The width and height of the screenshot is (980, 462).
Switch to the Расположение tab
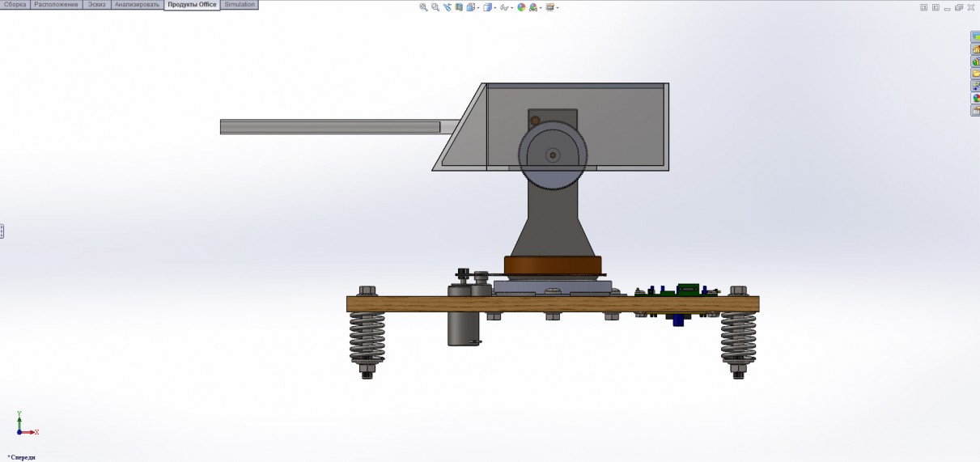click(57, 5)
